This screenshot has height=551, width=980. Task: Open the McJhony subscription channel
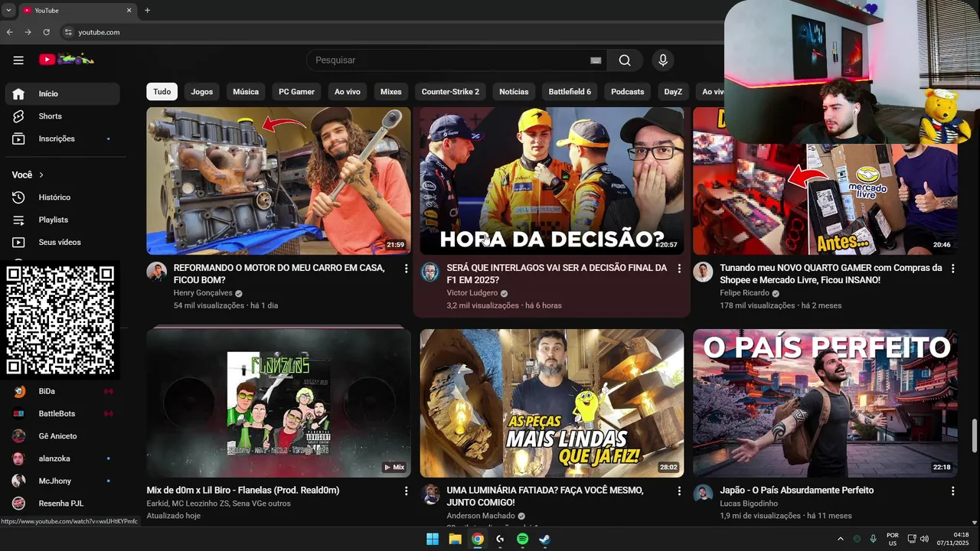(63, 481)
